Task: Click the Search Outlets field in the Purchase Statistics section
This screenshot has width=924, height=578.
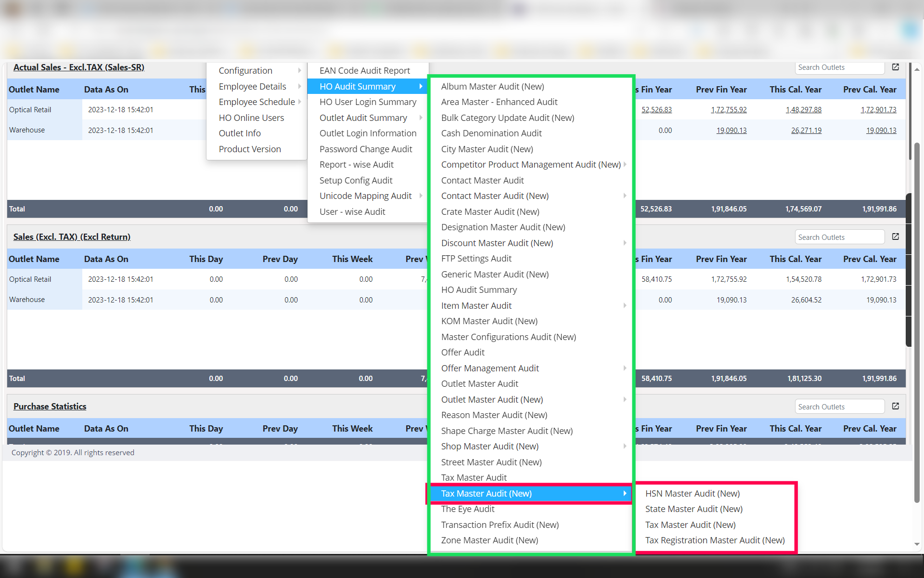Action: (x=839, y=407)
